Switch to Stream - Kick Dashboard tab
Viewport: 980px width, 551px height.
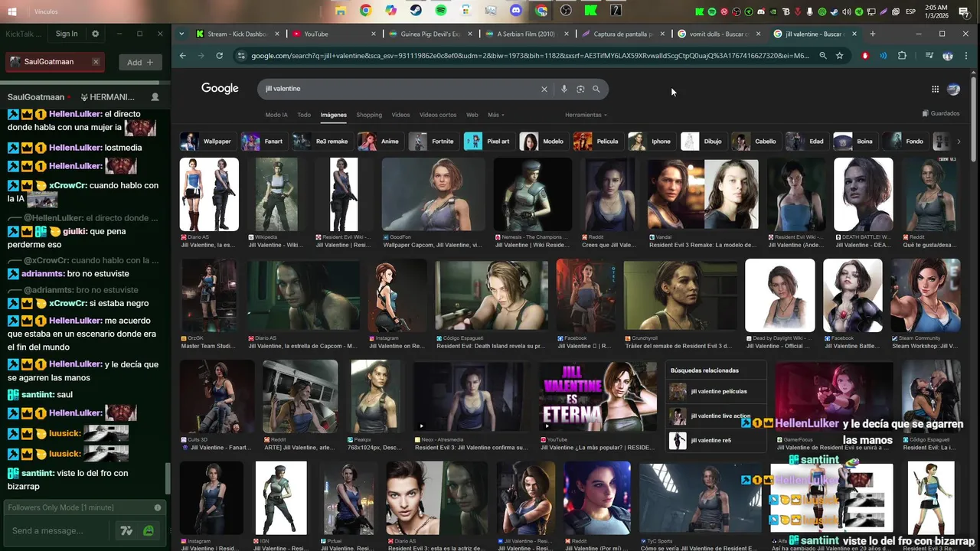coord(237,34)
